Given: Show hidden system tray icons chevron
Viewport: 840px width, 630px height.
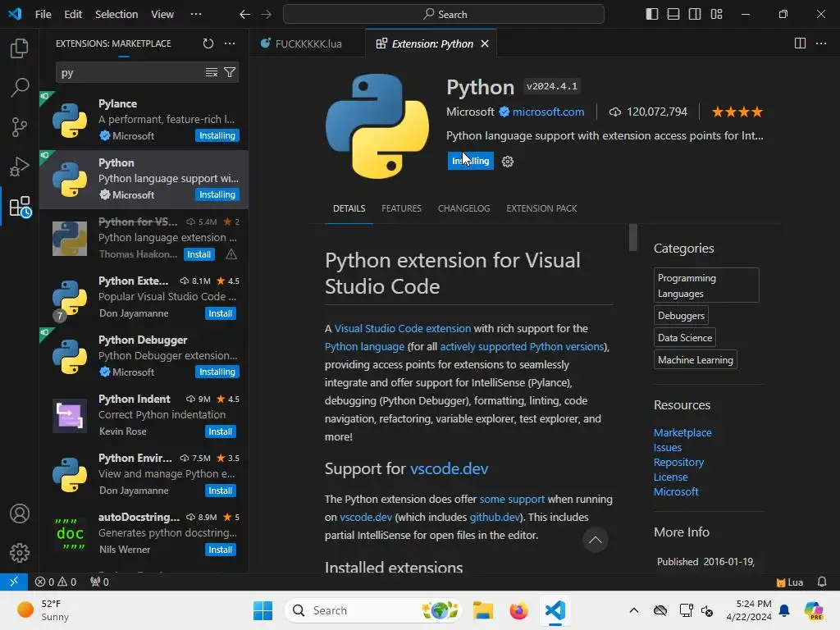Looking at the screenshot, I should [x=633, y=610].
